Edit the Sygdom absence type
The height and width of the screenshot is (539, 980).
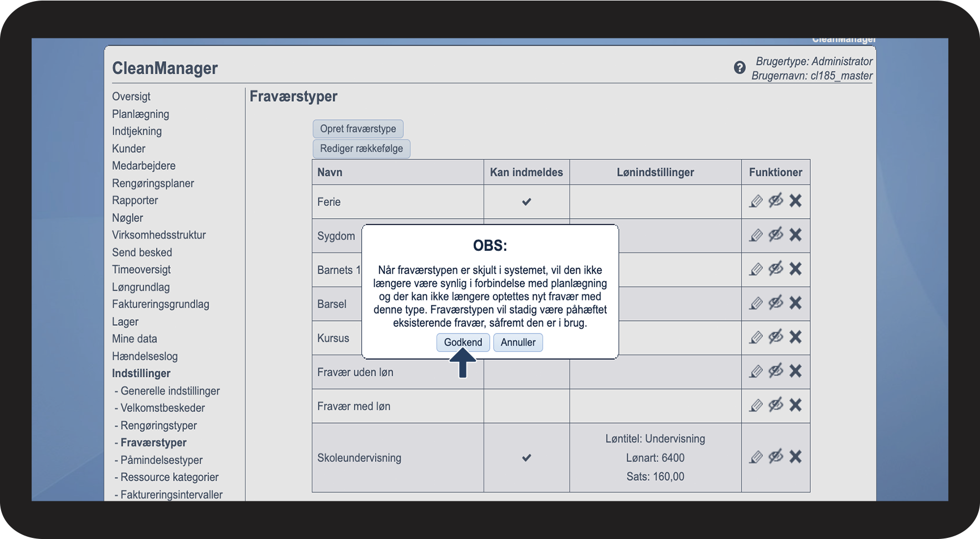[756, 235]
